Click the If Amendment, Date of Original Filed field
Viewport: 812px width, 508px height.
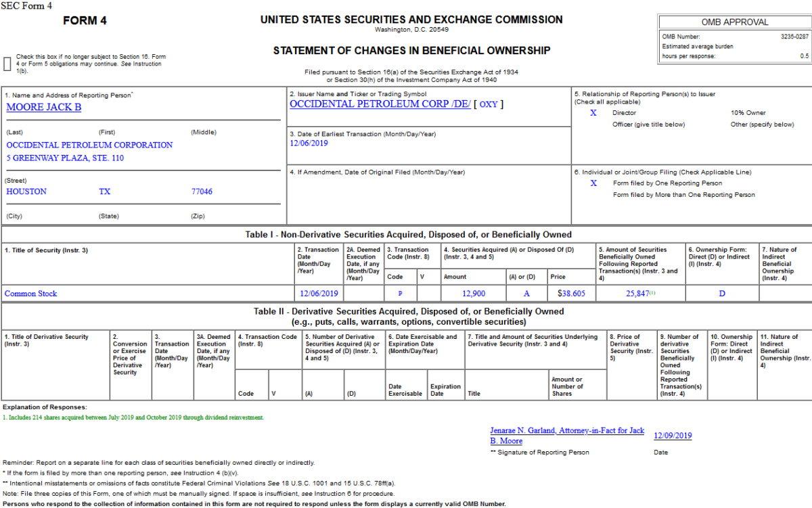[x=378, y=172]
